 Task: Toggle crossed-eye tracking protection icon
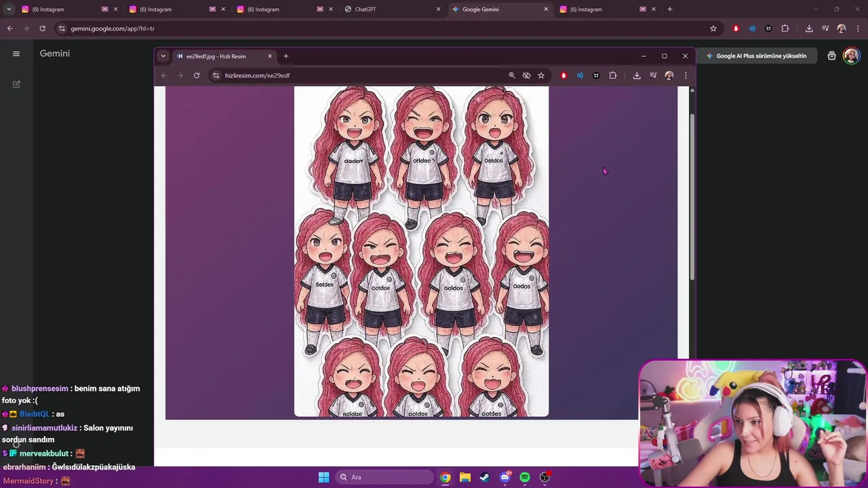click(x=526, y=75)
